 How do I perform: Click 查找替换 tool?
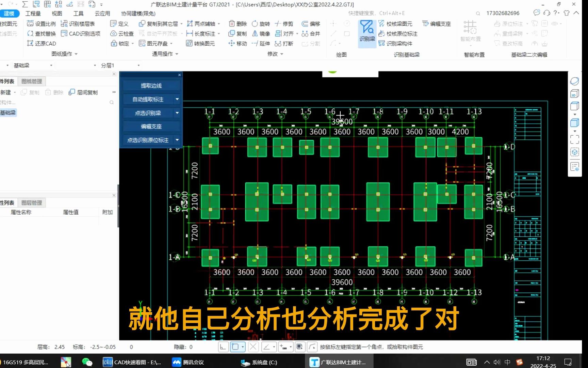[41, 33]
